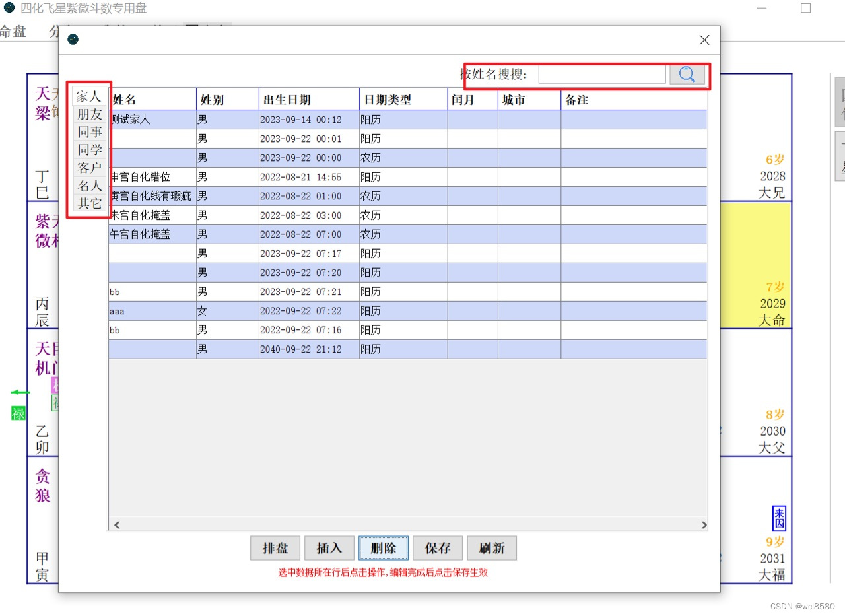Click the date 2023-09-22 07:21 cell
This screenshot has width=845, height=616.
pos(310,292)
